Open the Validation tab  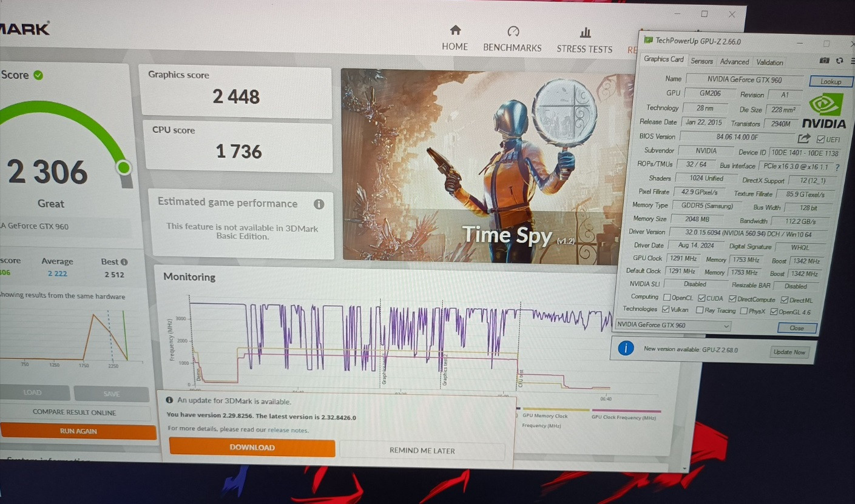[769, 62]
